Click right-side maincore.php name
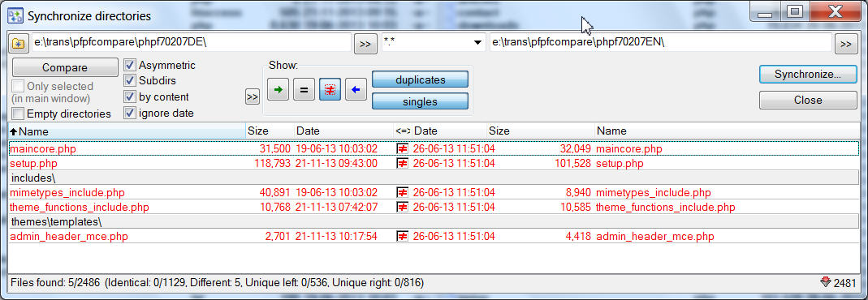 pyautogui.click(x=628, y=149)
